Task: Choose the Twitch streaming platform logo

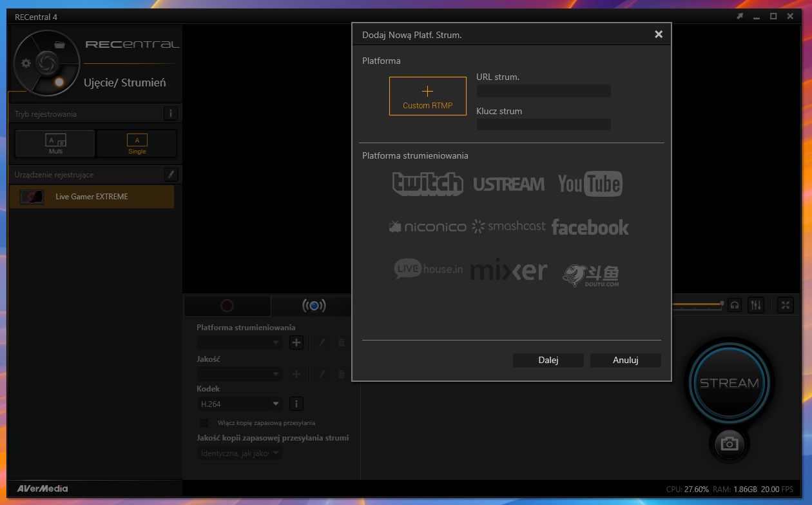Action: click(x=427, y=184)
